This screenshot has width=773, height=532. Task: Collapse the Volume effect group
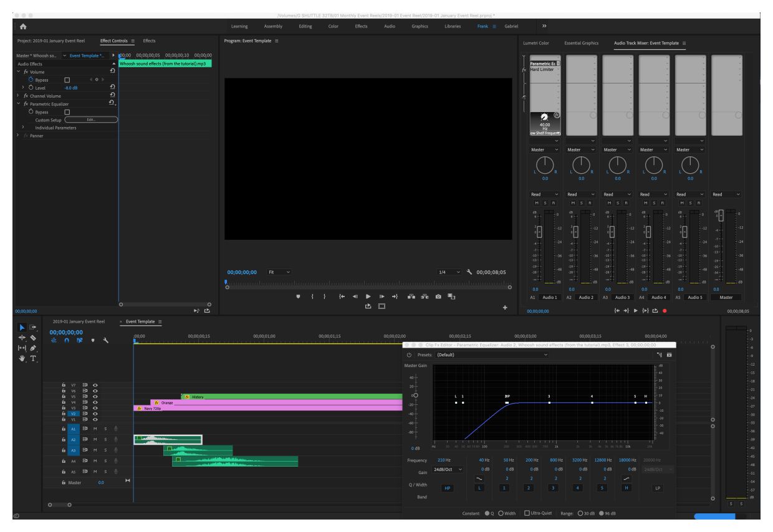click(19, 72)
